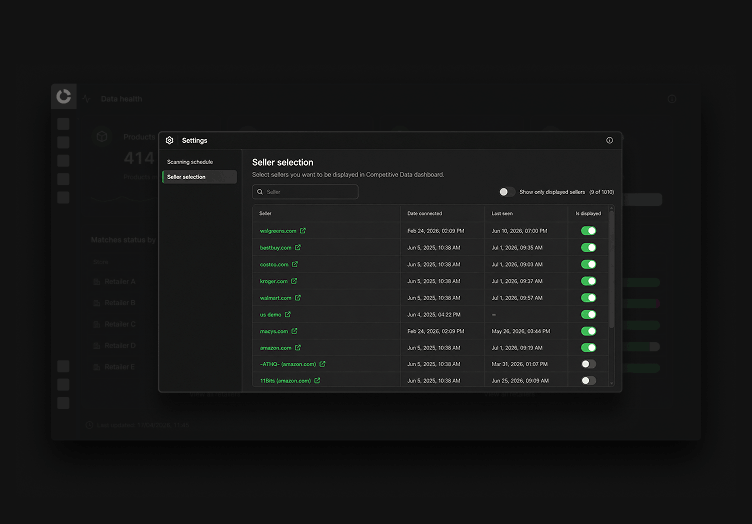Open the walgreens.com seller link

tap(278, 231)
